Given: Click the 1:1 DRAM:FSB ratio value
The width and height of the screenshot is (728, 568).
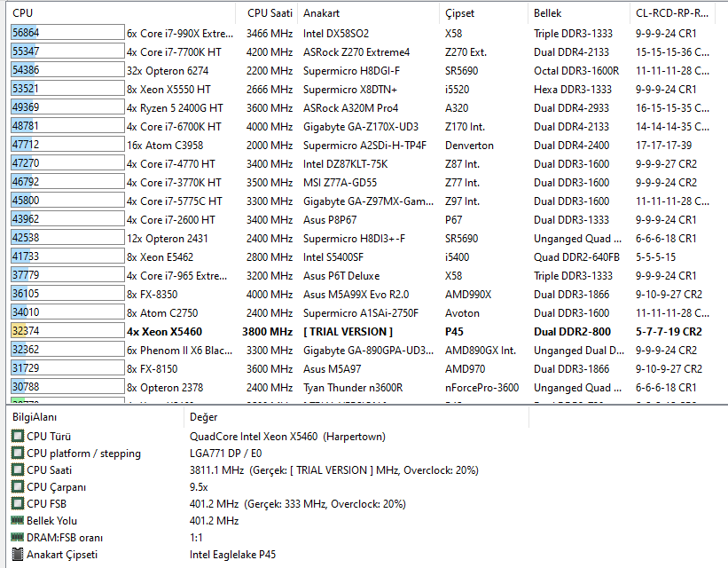Looking at the screenshot, I should click(196, 537).
